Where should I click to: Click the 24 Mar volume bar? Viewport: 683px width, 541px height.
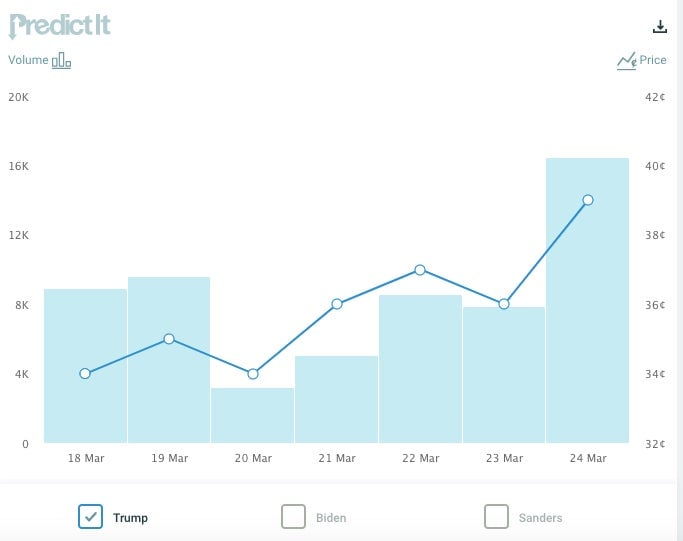[x=587, y=301]
